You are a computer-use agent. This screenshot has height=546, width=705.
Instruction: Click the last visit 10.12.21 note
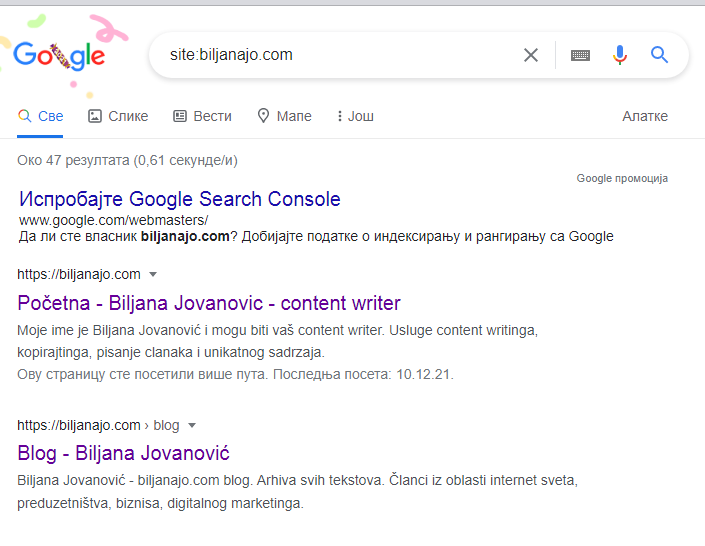[x=235, y=374]
